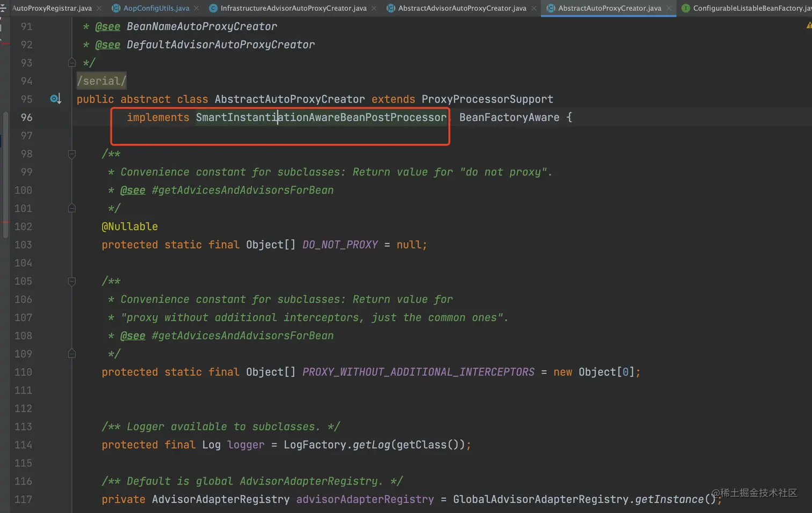Click the advisorAdapterRegistry field name
Screen dimensions: 812x513
365,500
